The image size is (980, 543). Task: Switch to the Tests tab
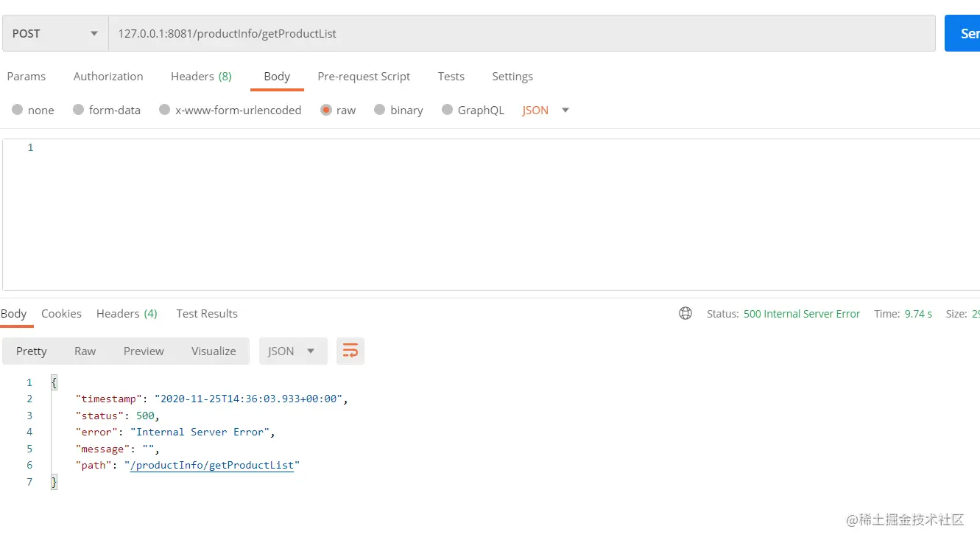451,76
